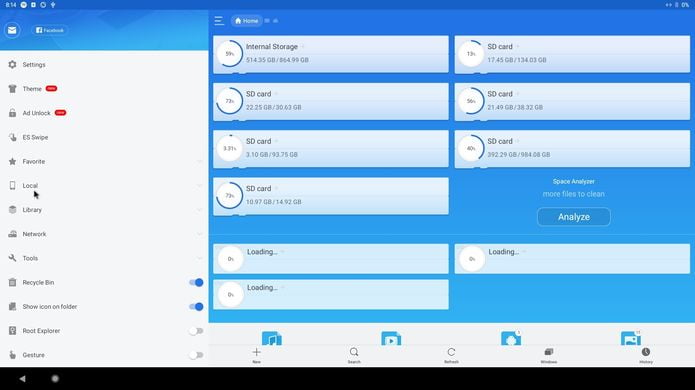This screenshot has height=390, width=695.
Task: Open the Apps category icon
Action: coord(511,338)
